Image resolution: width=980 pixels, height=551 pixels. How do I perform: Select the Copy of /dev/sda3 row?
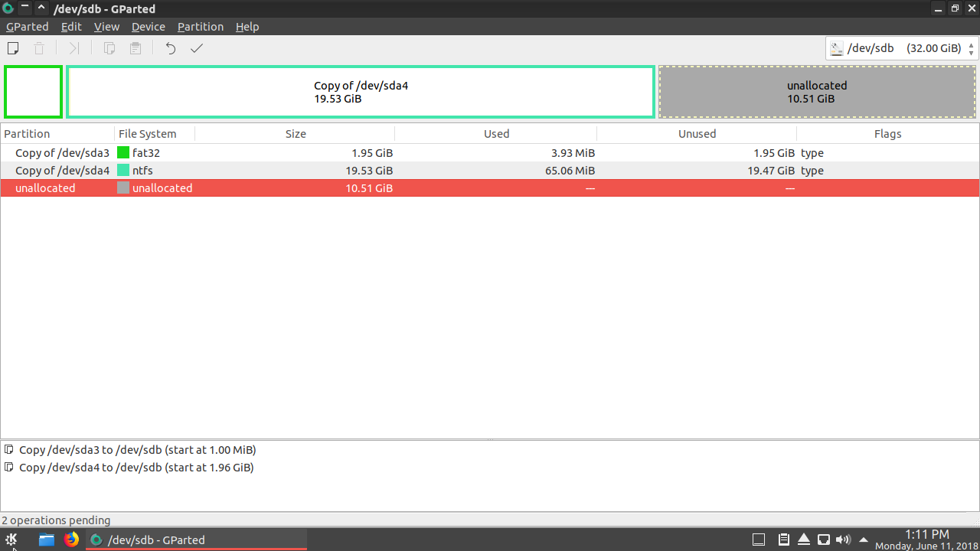click(490, 153)
